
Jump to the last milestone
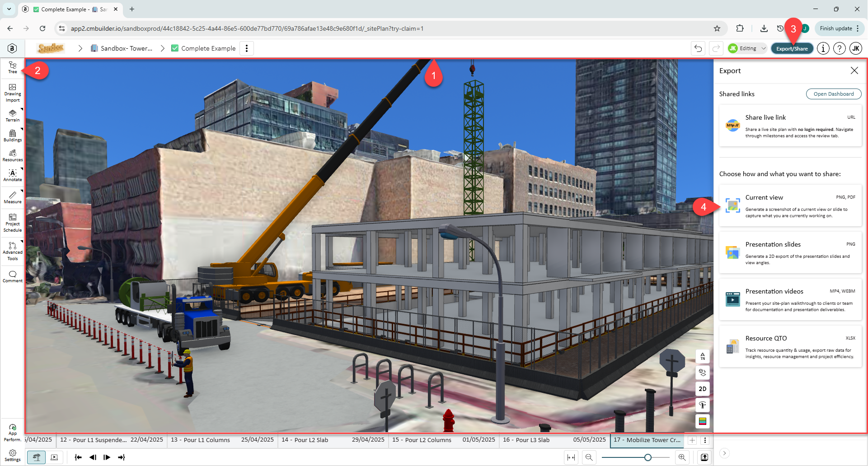(x=122, y=457)
